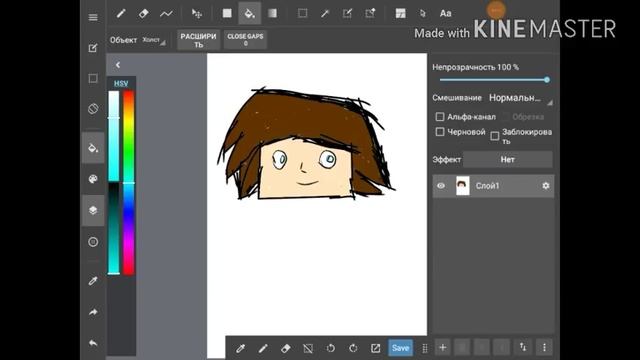Select the Слой1 layer thumbnail
The width and height of the screenshot is (640, 360).
point(462,186)
